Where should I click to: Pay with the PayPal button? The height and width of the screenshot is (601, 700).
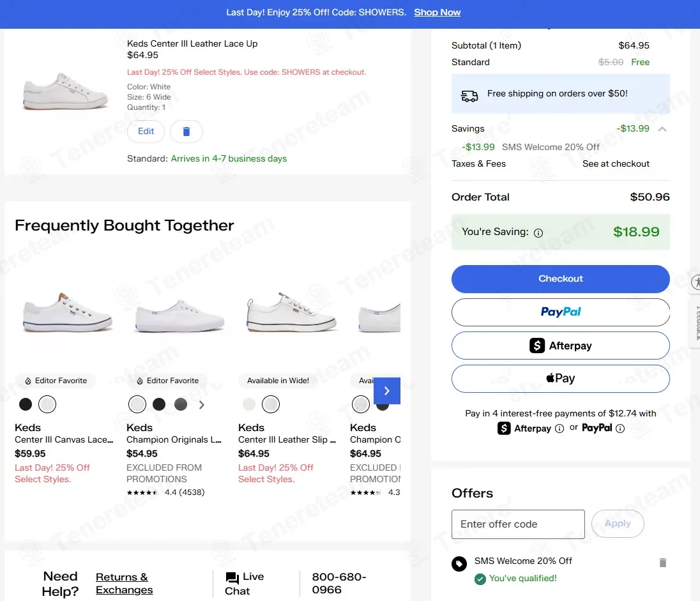pos(560,312)
